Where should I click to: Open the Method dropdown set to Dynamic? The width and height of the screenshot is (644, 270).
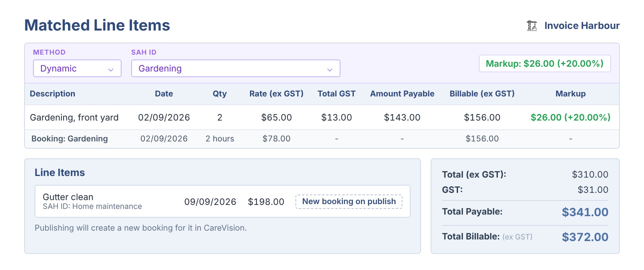point(77,68)
